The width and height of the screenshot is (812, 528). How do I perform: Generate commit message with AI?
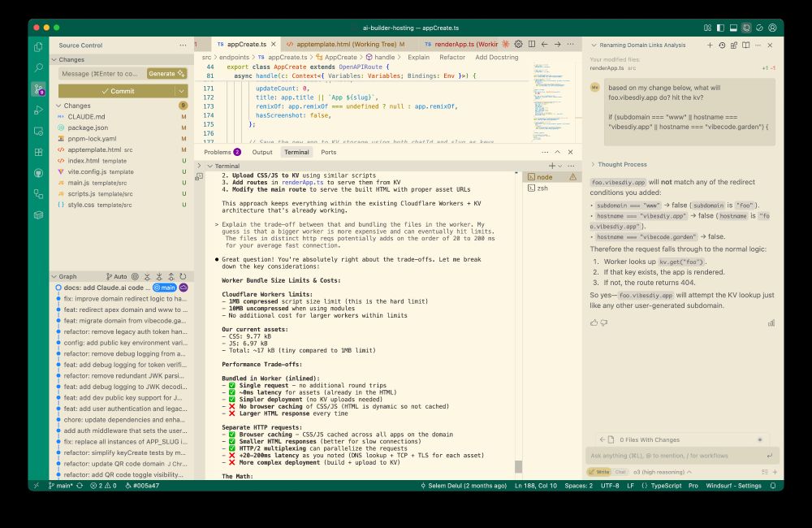tap(166, 74)
